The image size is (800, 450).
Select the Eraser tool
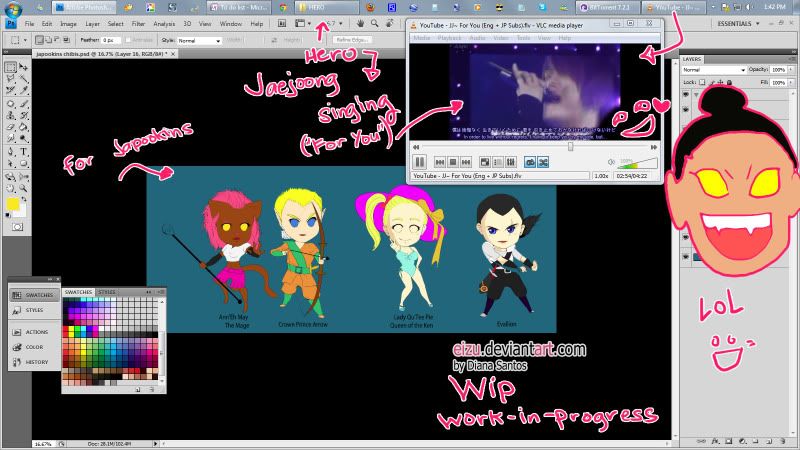pyautogui.click(x=11, y=127)
